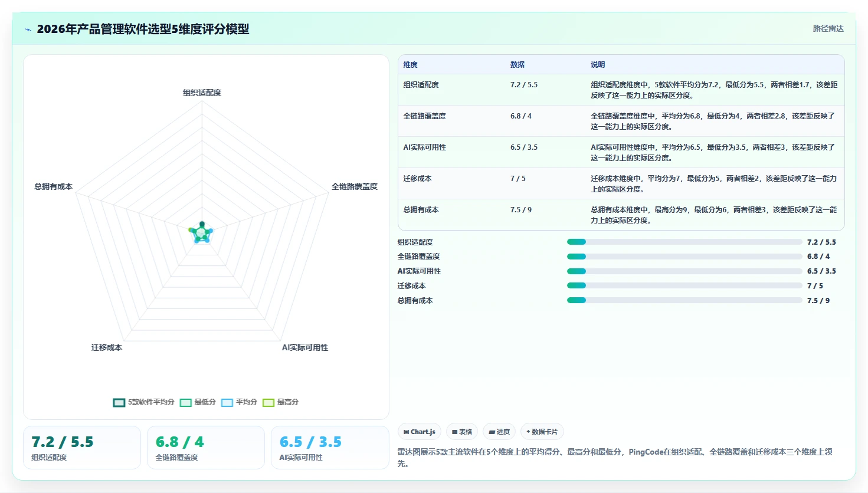Click the Chart.js tag

coord(420,432)
